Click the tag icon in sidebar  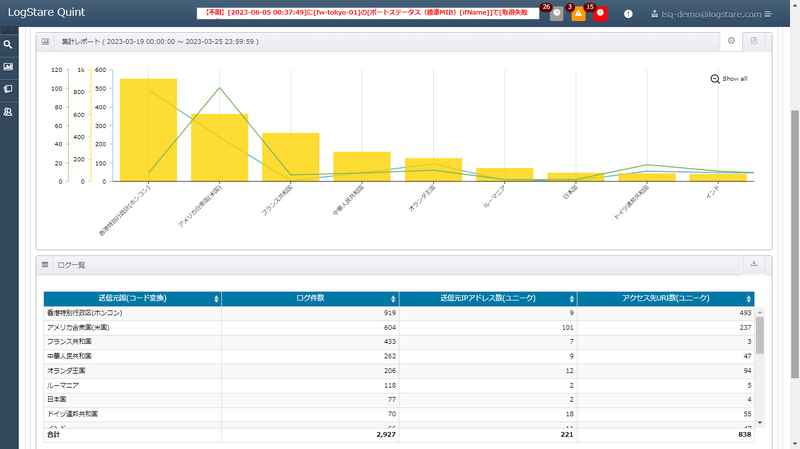coord(8,89)
